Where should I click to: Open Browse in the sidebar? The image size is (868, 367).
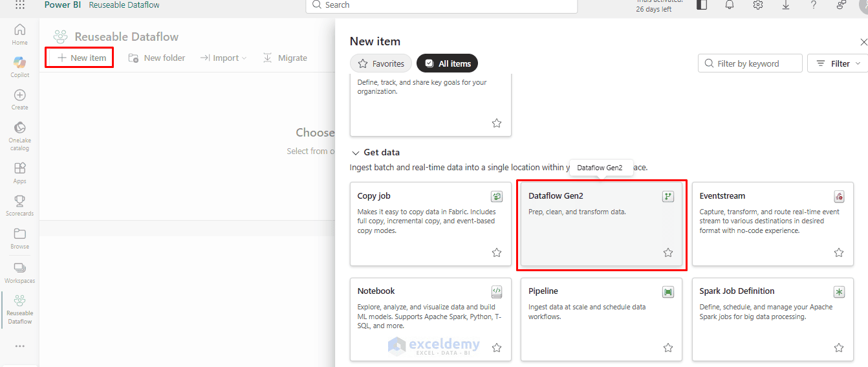(20, 238)
